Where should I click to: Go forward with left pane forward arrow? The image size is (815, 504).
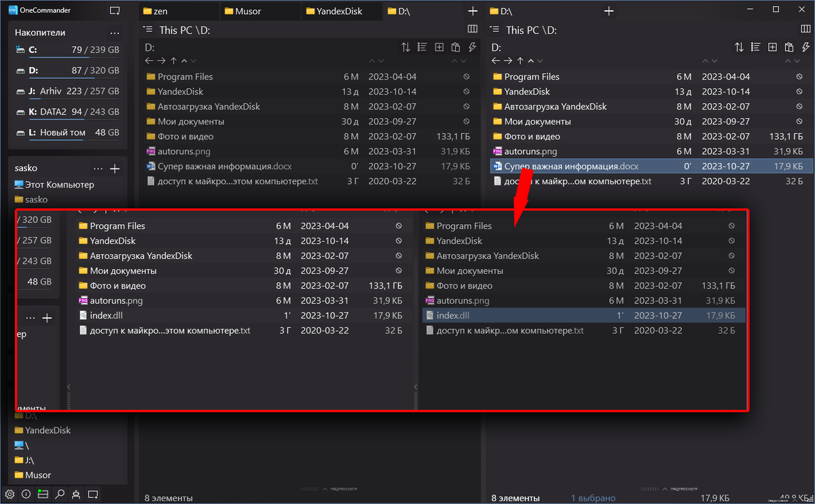tap(162, 60)
